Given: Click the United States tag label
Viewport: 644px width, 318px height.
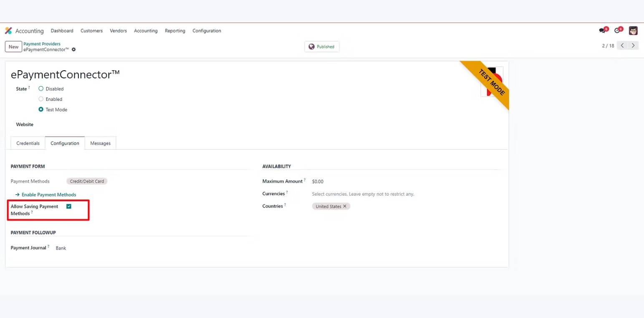Looking at the screenshot, I should coord(328,206).
